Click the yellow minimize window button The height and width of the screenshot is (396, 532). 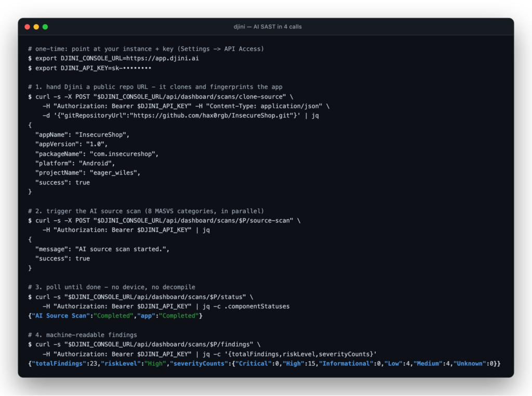coord(36,27)
